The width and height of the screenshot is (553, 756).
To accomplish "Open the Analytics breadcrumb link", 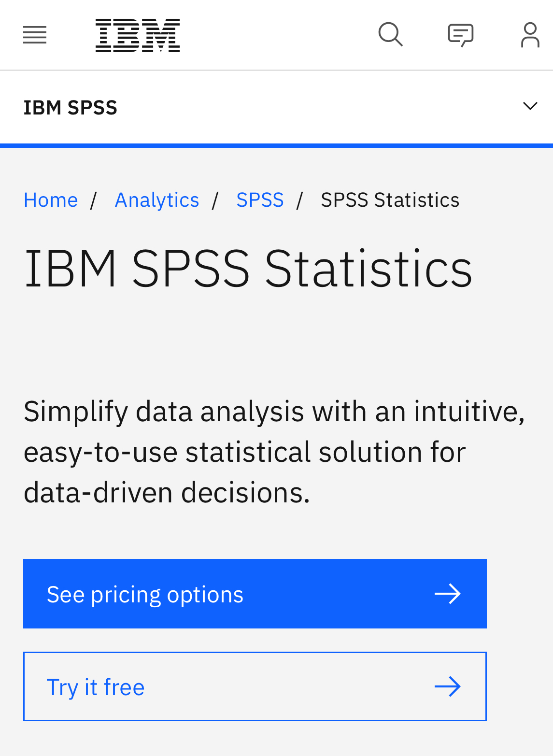I will coord(157,200).
